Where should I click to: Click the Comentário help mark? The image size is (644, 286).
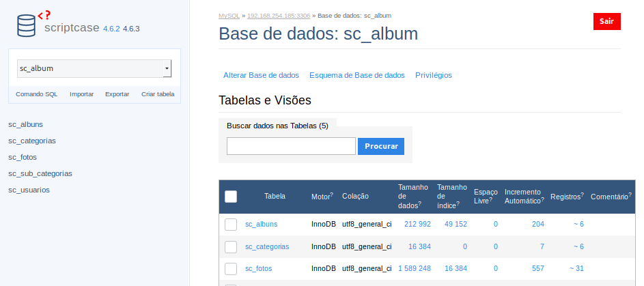(x=630, y=194)
